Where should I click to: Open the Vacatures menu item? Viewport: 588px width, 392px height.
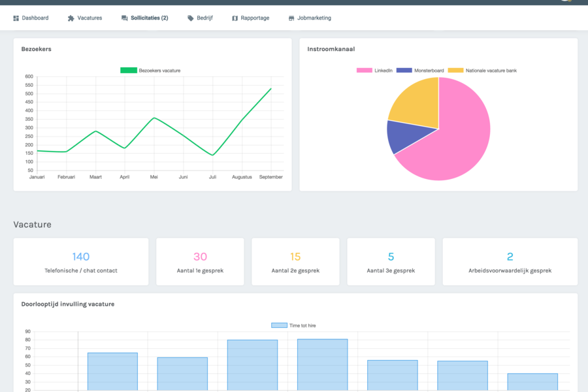click(x=85, y=18)
